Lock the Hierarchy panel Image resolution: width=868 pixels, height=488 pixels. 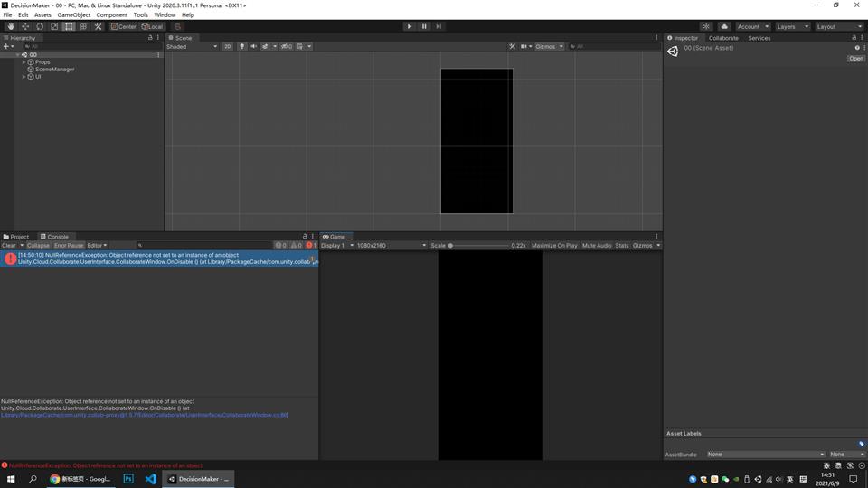150,38
